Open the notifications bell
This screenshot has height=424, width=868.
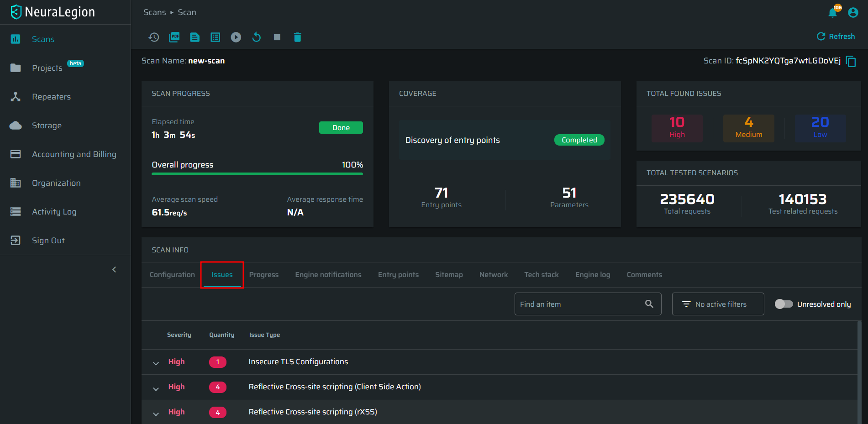tap(833, 12)
